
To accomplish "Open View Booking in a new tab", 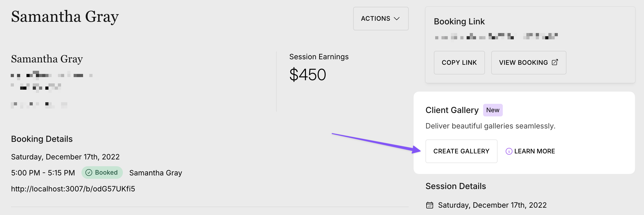I will tap(528, 62).
